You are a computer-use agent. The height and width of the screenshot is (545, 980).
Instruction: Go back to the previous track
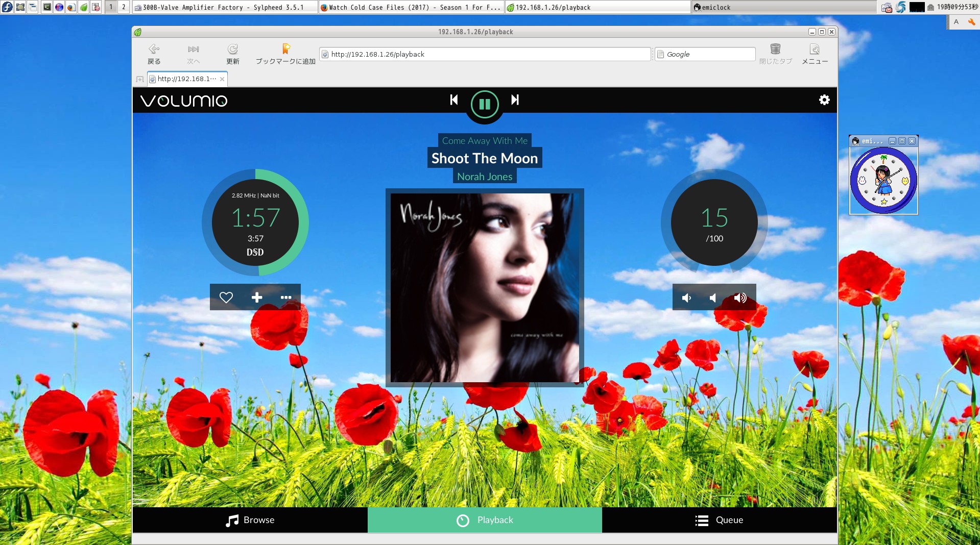(453, 100)
